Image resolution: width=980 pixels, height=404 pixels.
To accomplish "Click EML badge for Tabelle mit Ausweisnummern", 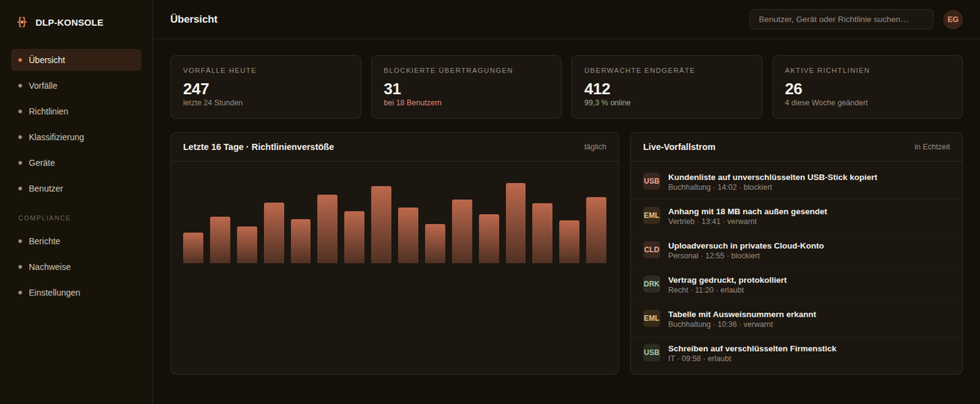I will [652, 318].
